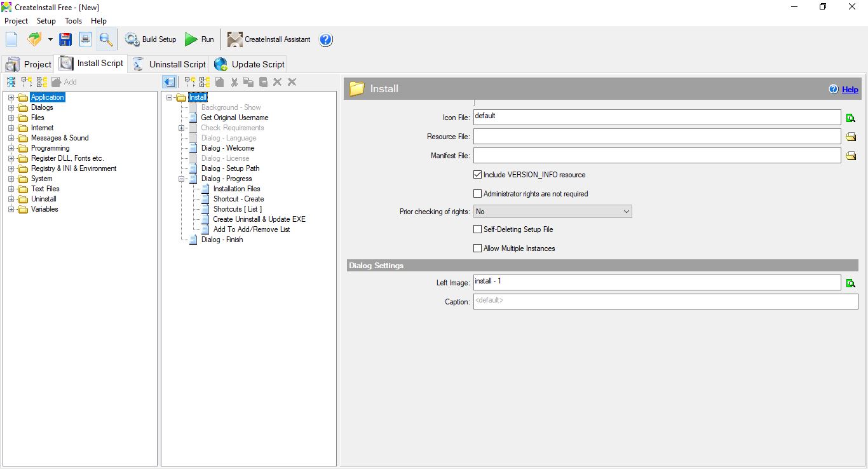This screenshot has width=868, height=469.
Task: Click the Add button above the command library
Action: 64,82
